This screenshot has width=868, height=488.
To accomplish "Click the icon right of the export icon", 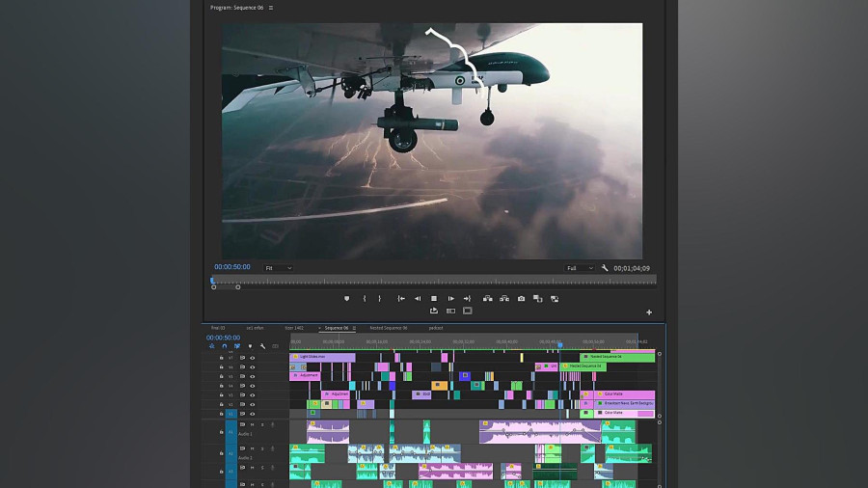I will [x=450, y=311].
